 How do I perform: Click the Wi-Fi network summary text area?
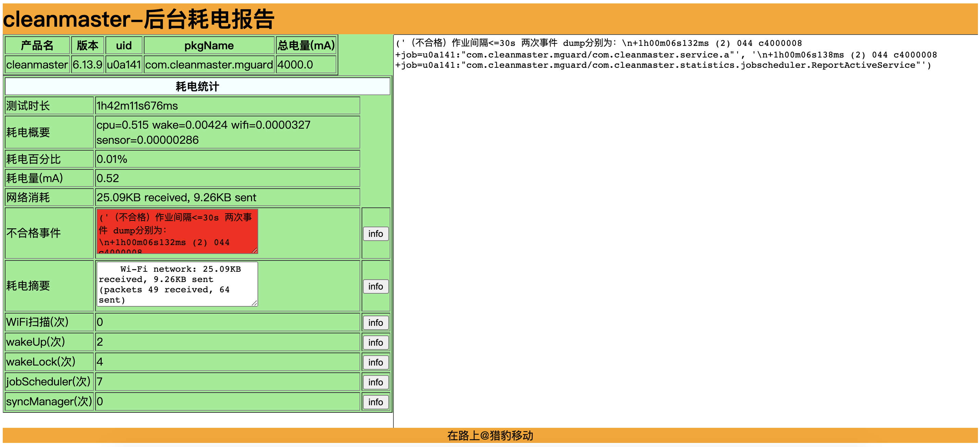[177, 283]
